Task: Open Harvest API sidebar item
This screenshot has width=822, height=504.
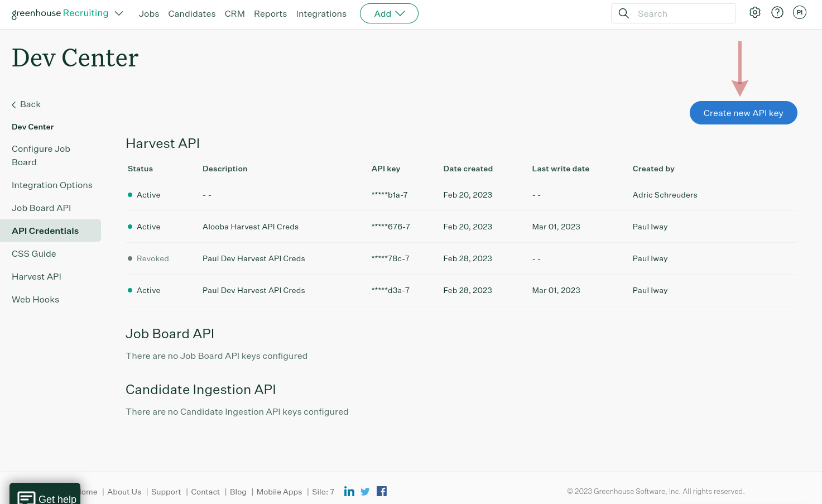Action: [x=36, y=277]
